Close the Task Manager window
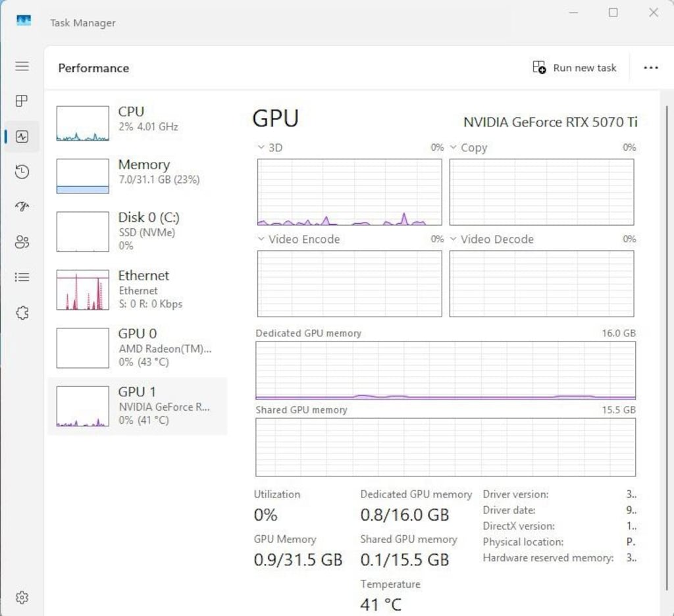674x616 pixels. [x=654, y=13]
